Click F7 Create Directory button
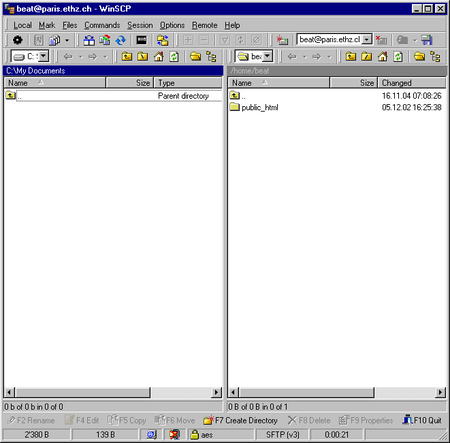Image resolution: width=450 pixels, height=443 pixels. [241, 420]
